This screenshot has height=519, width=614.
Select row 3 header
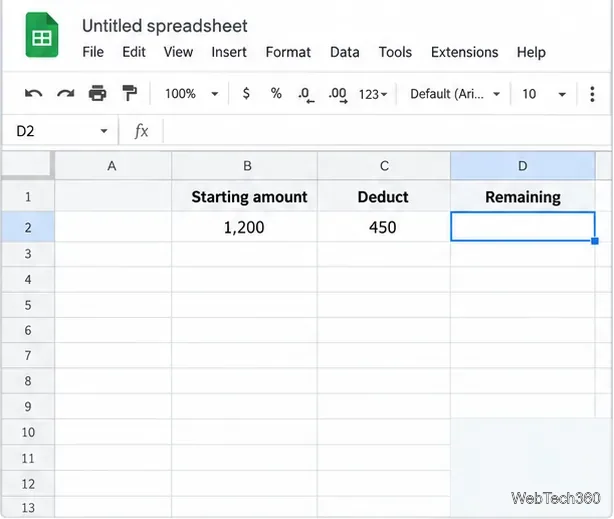point(28,254)
